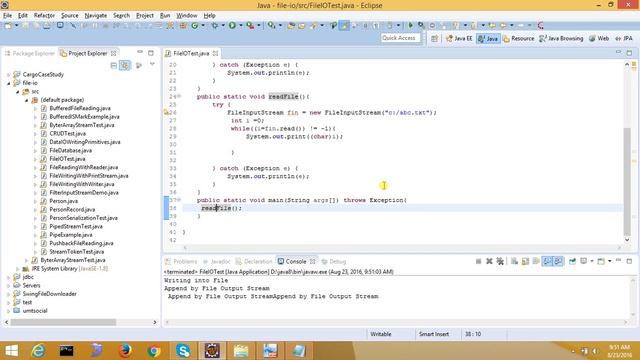Switch to Java Browsing perspective
640x360 pixels.
point(561,38)
